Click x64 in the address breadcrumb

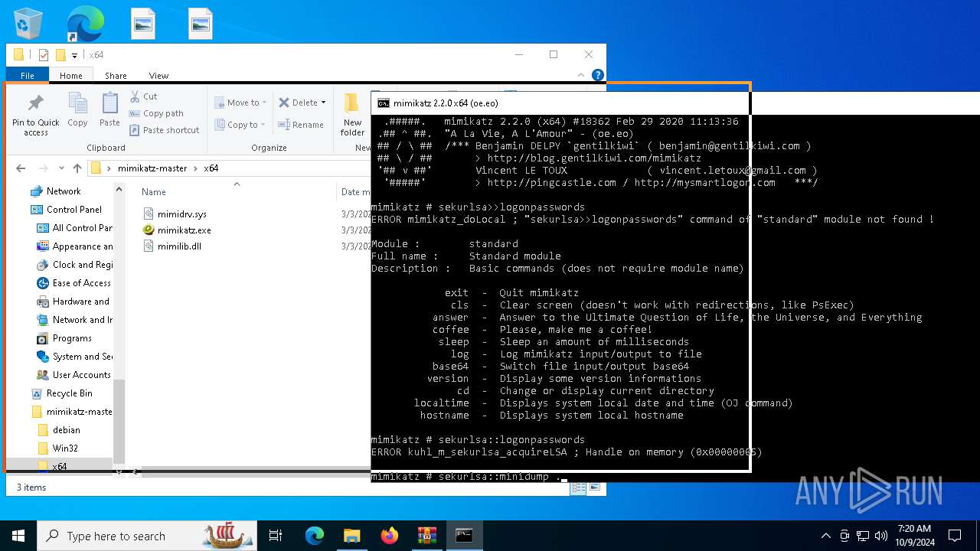(x=211, y=168)
